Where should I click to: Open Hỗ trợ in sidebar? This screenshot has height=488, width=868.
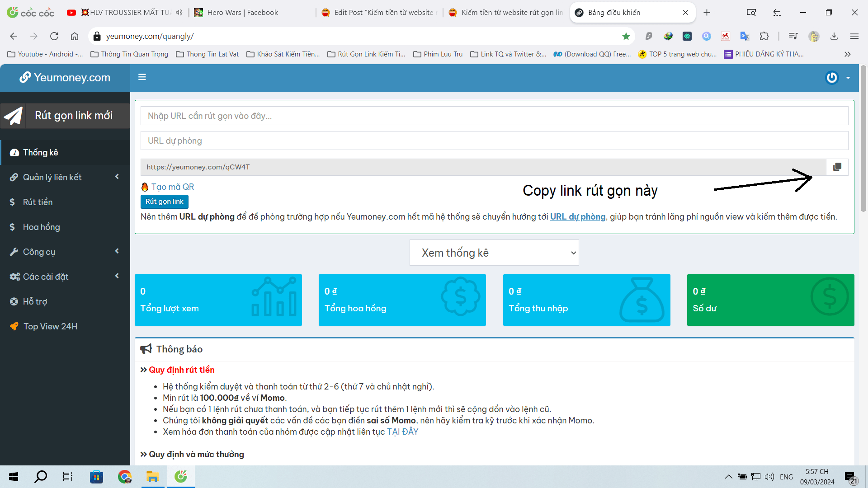65,302
